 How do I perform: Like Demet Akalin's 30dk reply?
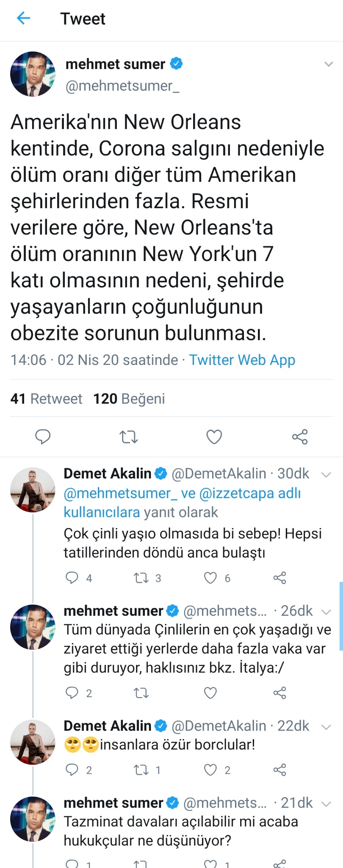click(x=210, y=578)
